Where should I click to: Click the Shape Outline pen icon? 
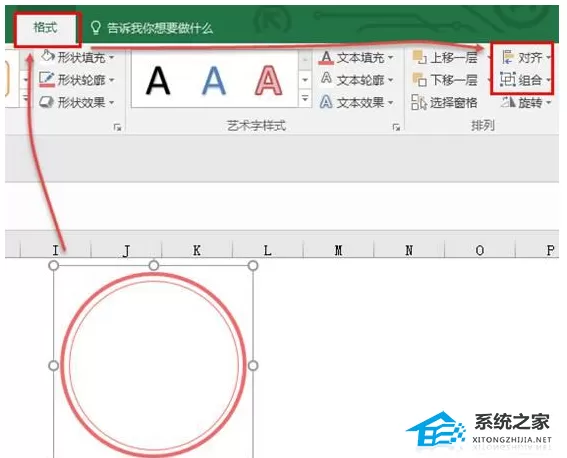(47, 80)
